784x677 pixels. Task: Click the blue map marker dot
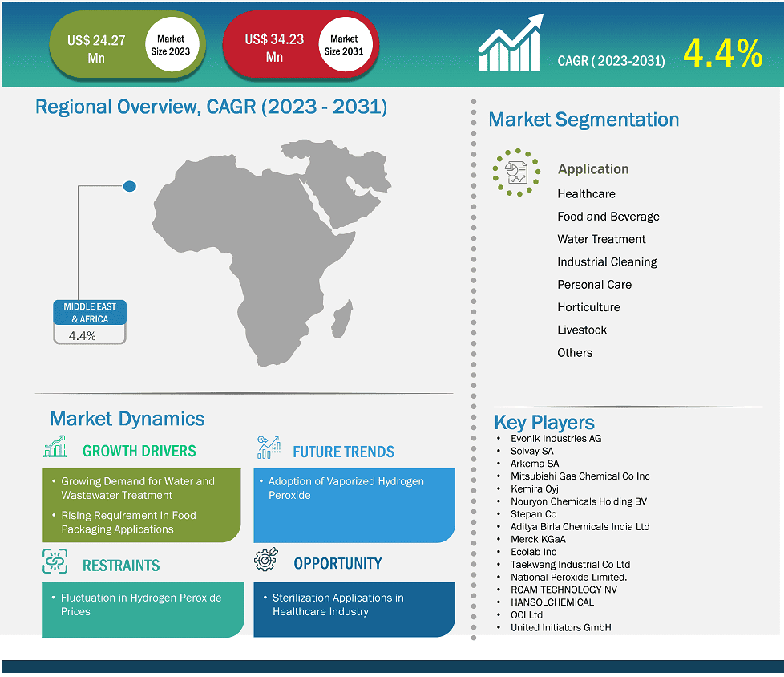[x=129, y=186]
